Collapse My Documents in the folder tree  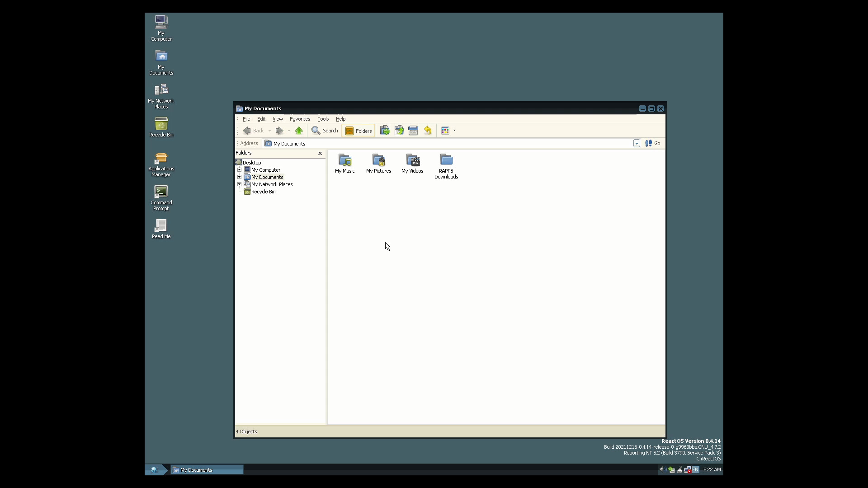tap(240, 177)
